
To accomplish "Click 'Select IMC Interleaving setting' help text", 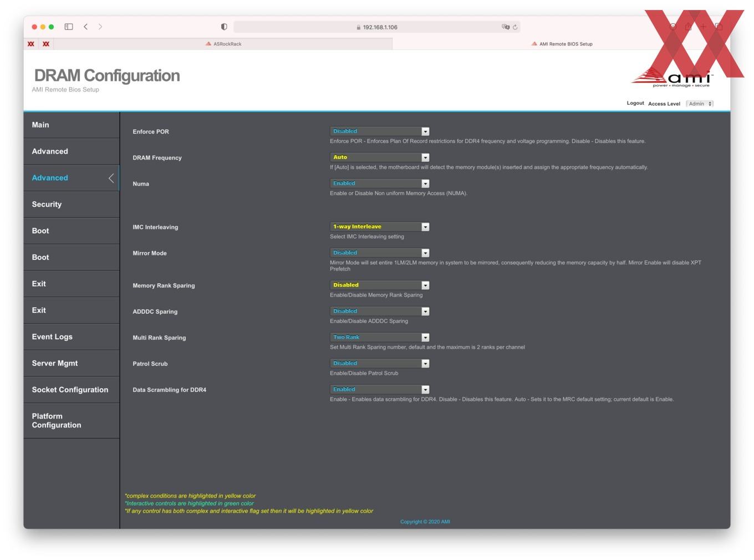I will 367,237.
